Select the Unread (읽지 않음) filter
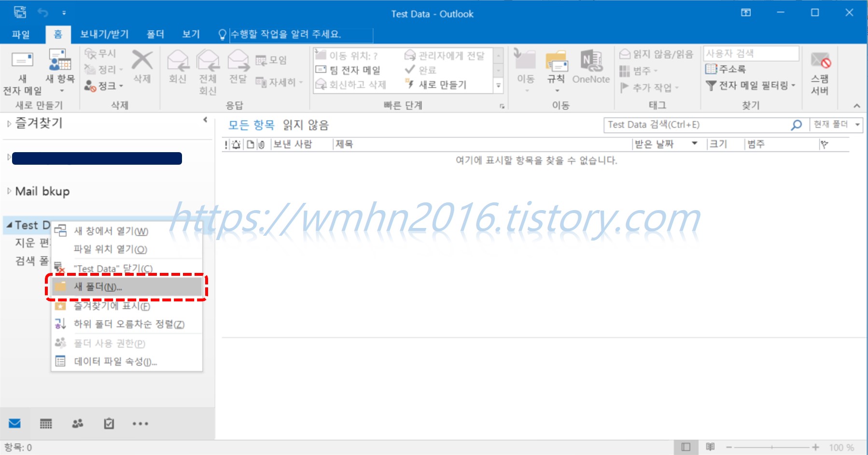The width and height of the screenshot is (868, 455). (x=306, y=125)
